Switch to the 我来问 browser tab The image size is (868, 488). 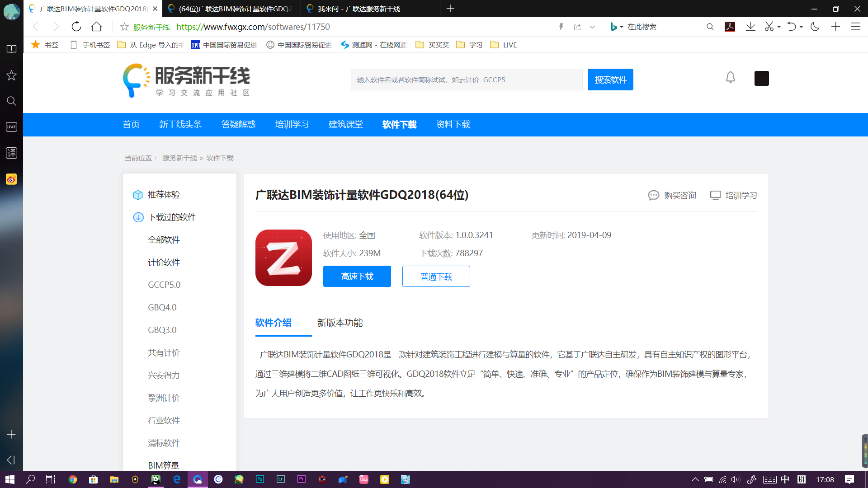pyautogui.click(x=370, y=9)
